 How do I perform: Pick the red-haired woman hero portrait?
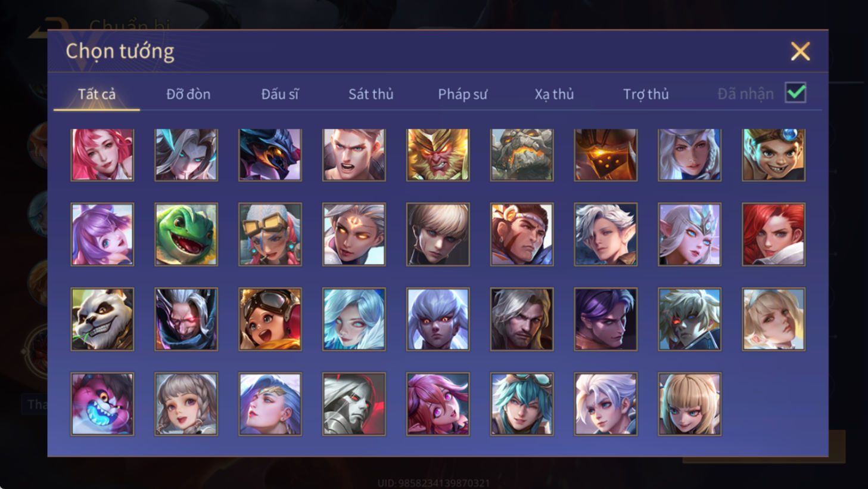773,234
